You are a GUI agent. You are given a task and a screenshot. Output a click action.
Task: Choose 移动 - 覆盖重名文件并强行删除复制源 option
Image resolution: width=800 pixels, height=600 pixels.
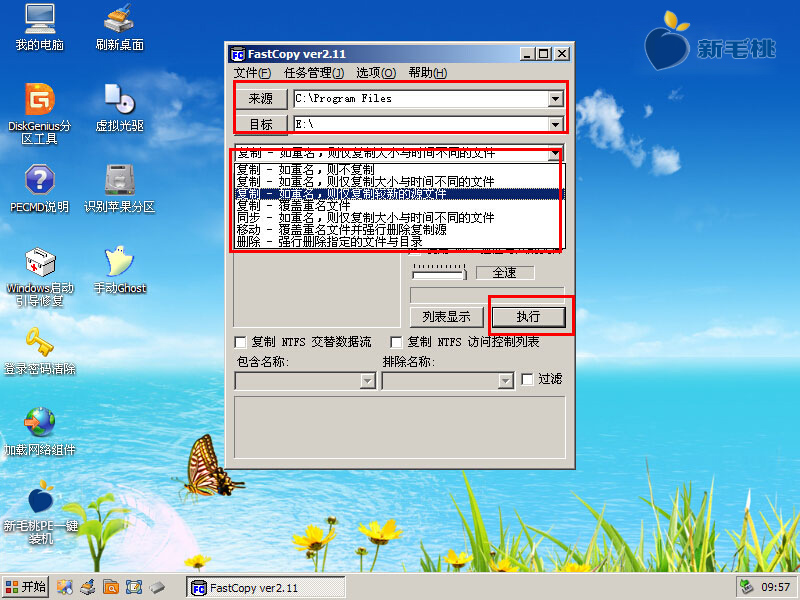point(398,230)
